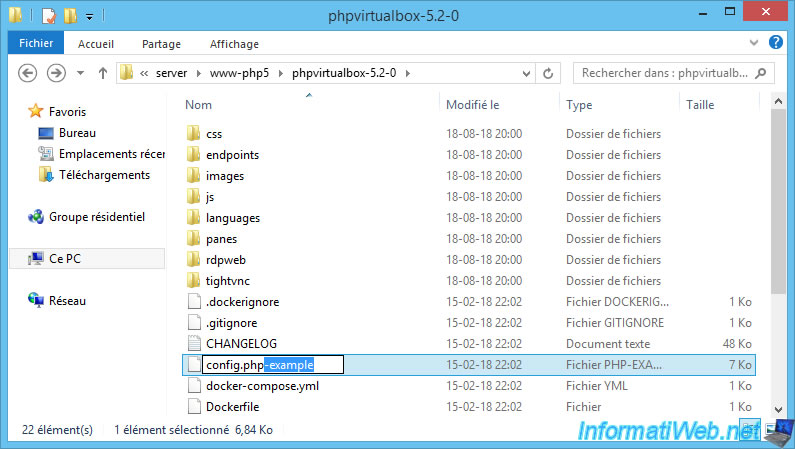795x449 pixels.
Task: Click the server breadcrumb segment
Action: (171, 73)
